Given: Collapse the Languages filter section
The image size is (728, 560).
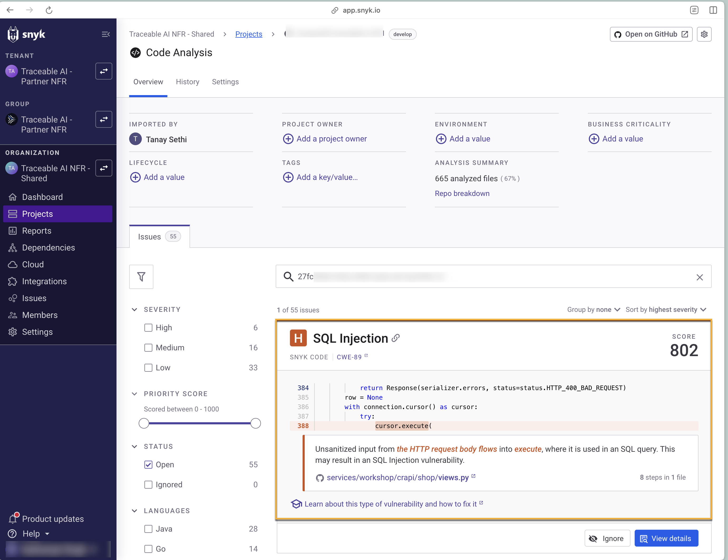Looking at the screenshot, I should (x=134, y=511).
